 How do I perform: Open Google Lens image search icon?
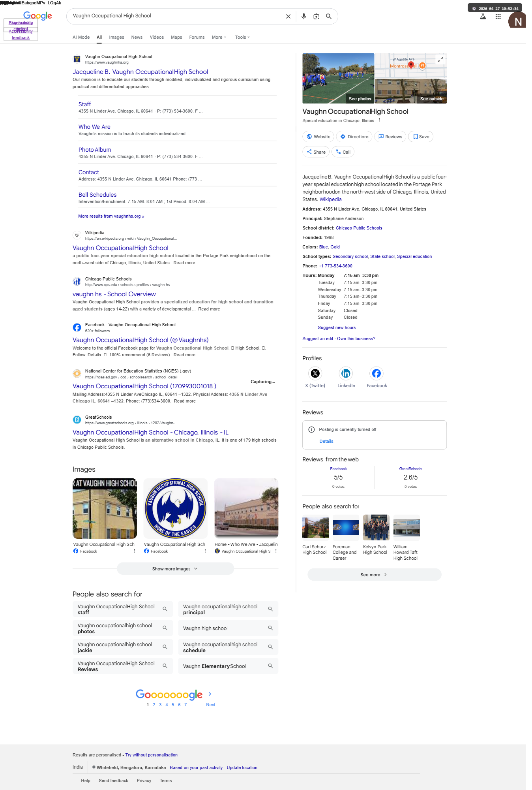316,17
